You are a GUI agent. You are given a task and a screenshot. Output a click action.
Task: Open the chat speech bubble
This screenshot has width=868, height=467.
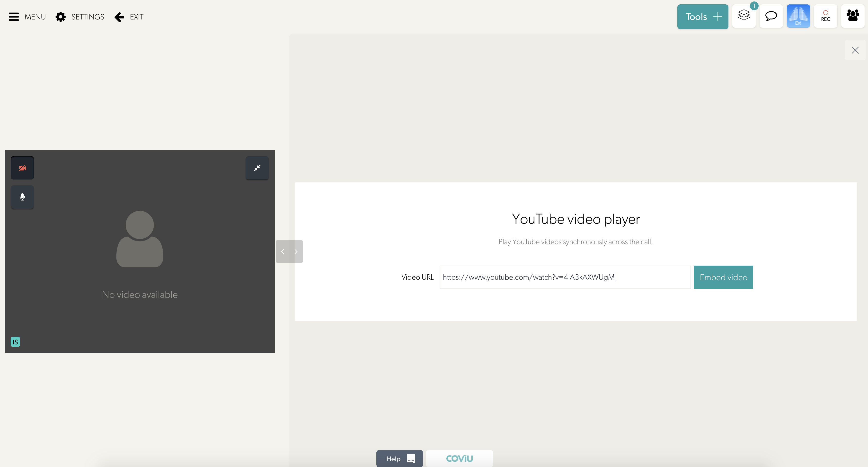tap(771, 16)
